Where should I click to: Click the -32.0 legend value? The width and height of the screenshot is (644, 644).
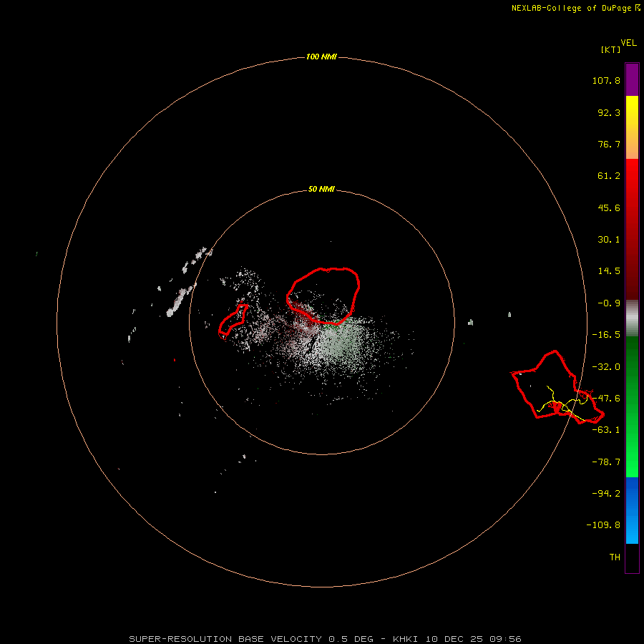pos(606,367)
